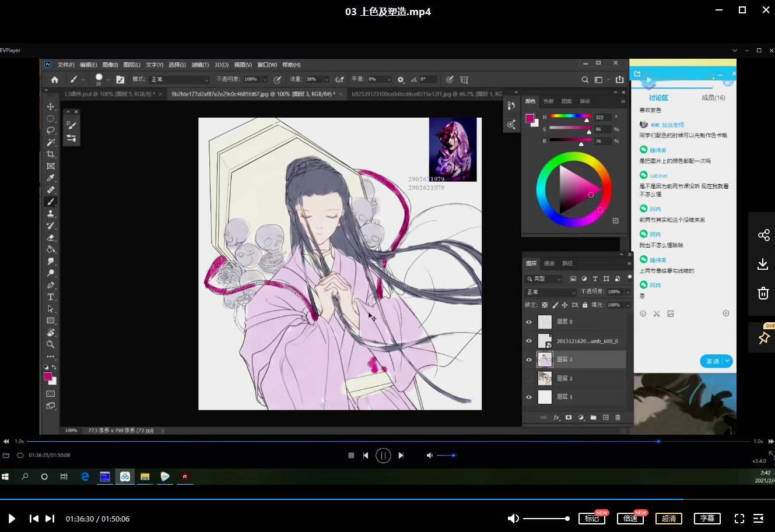Hide 图层 0 using its eye icon
Screen dimensions: 775x532
529,322
